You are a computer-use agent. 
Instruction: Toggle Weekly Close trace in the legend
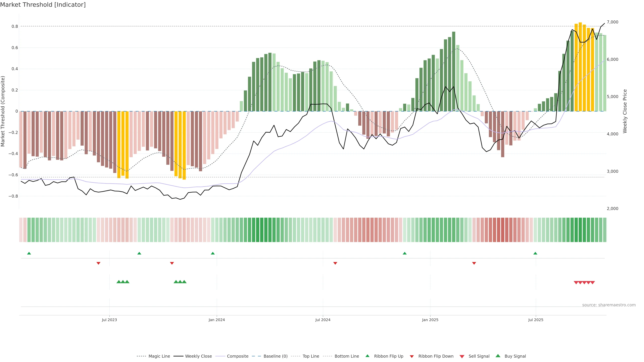click(x=198, y=356)
